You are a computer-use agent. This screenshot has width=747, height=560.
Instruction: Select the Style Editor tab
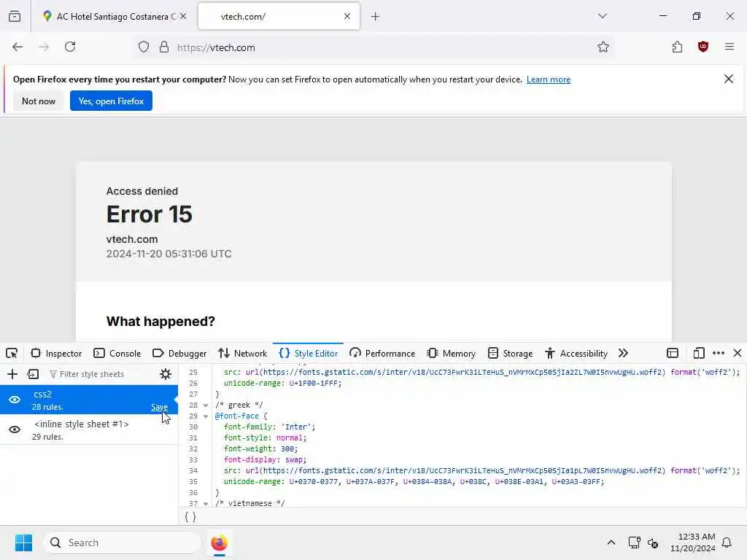click(309, 354)
